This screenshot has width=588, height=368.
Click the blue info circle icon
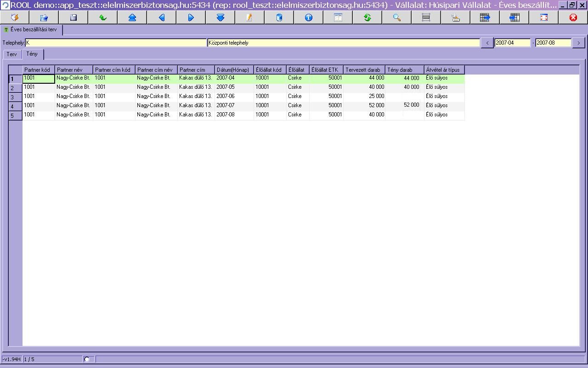[x=309, y=17]
